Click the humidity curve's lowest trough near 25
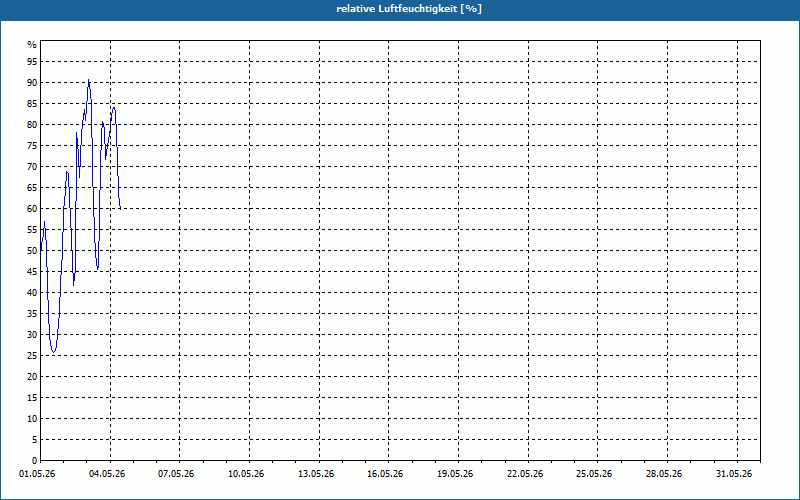Viewport: 800px width, 500px height. [x=53, y=352]
